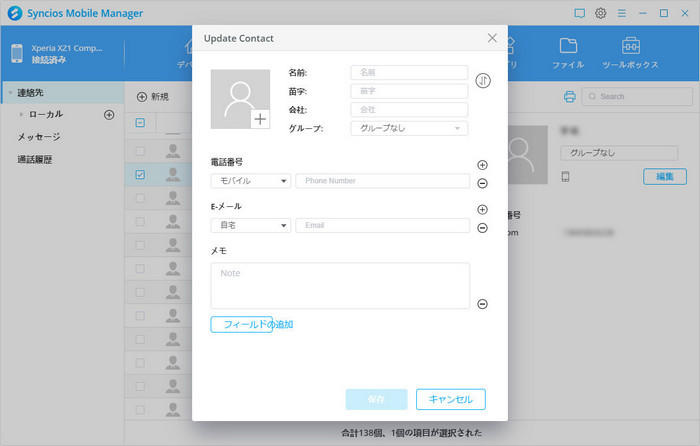
Task: Click the printer icon beside search
Action: coord(569,97)
